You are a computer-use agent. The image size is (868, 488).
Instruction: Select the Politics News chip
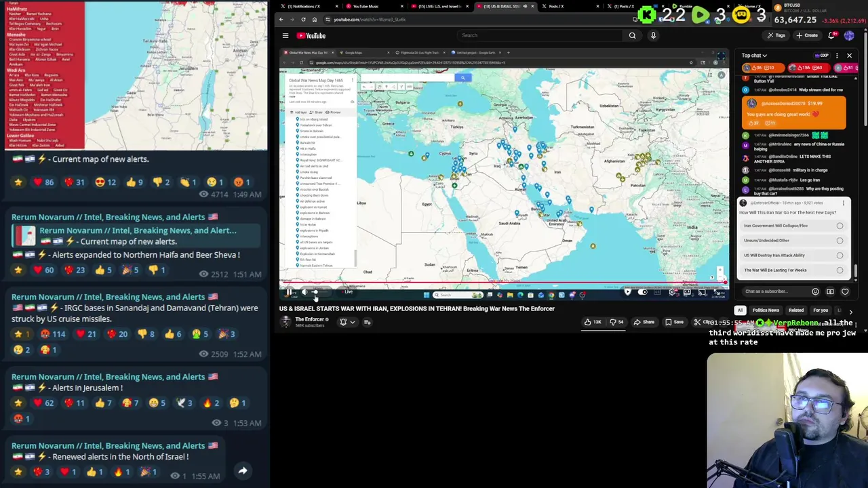point(765,310)
